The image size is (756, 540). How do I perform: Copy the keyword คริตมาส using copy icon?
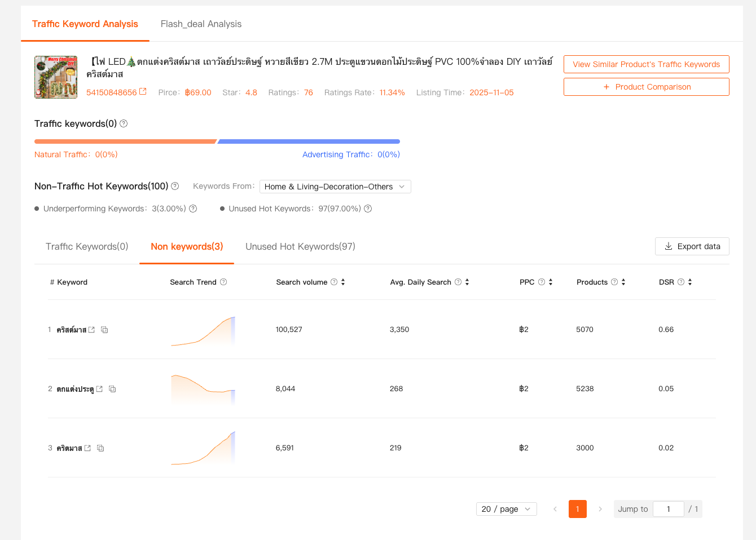click(x=100, y=448)
